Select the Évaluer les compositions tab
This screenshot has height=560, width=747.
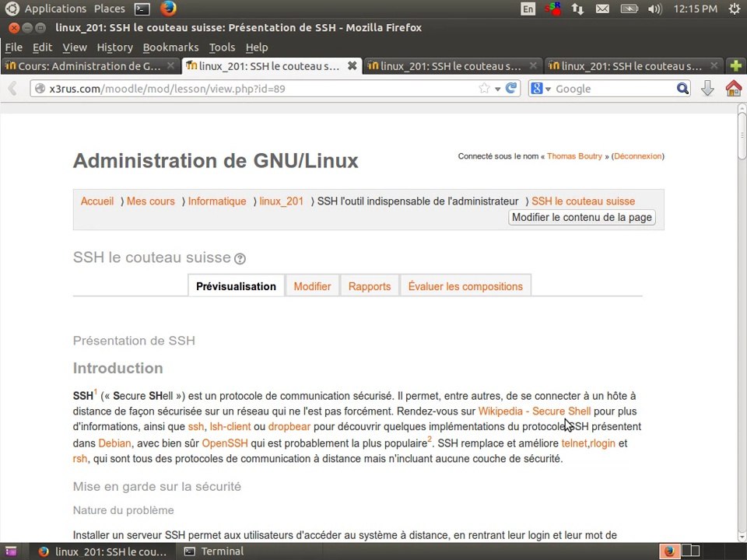pos(465,285)
